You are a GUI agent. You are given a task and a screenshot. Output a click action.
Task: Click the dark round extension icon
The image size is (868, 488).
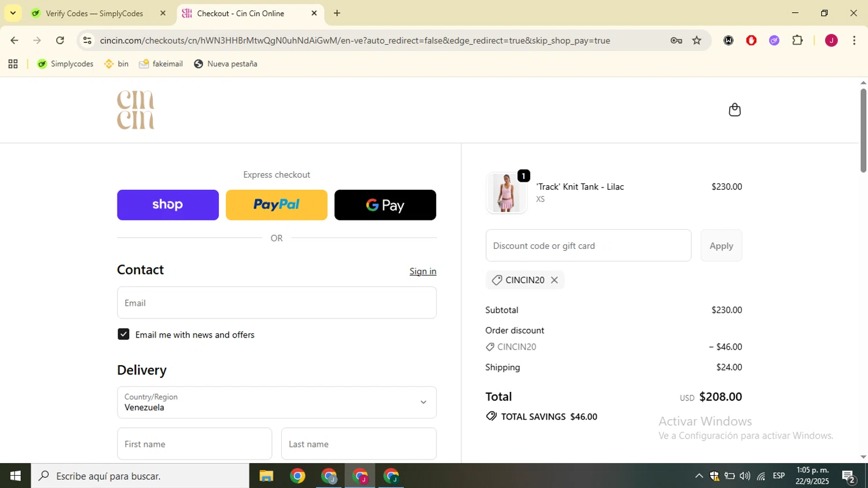[x=729, y=41]
